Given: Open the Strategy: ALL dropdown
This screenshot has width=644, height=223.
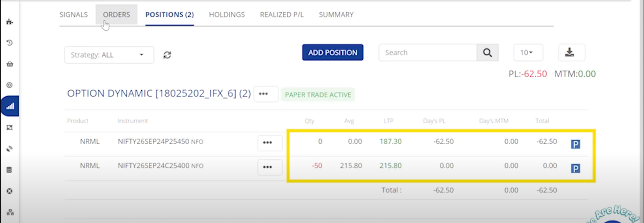Looking at the screenshot, I should click(109, 55).
